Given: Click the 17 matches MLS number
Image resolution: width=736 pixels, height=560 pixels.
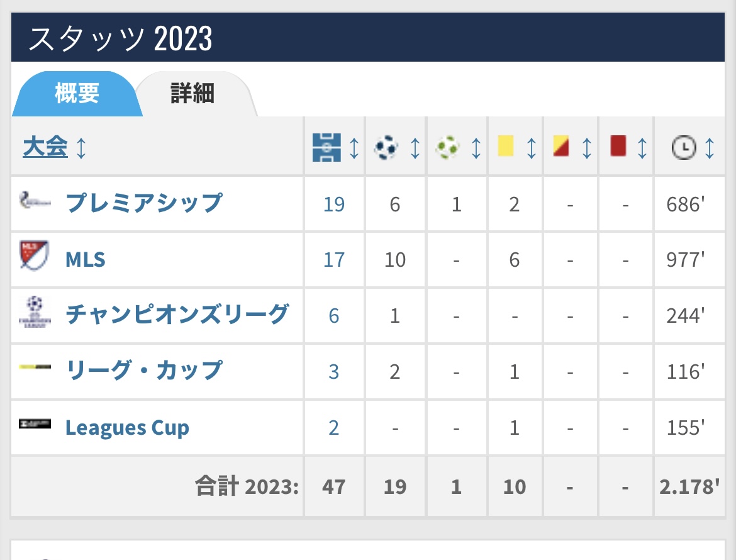Looking at the screenshot, I should point(334,259).
